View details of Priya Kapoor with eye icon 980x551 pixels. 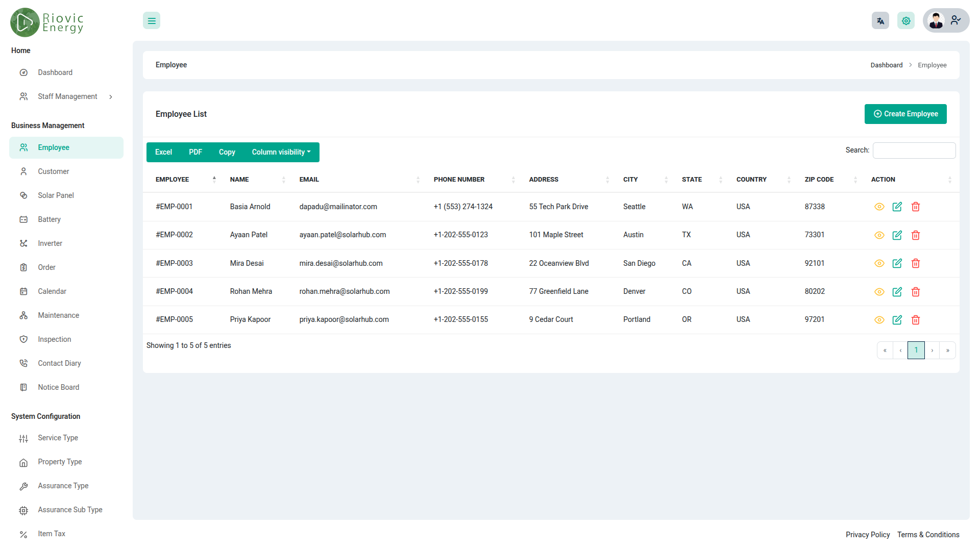pyautogui.click(x=879, y=320)
